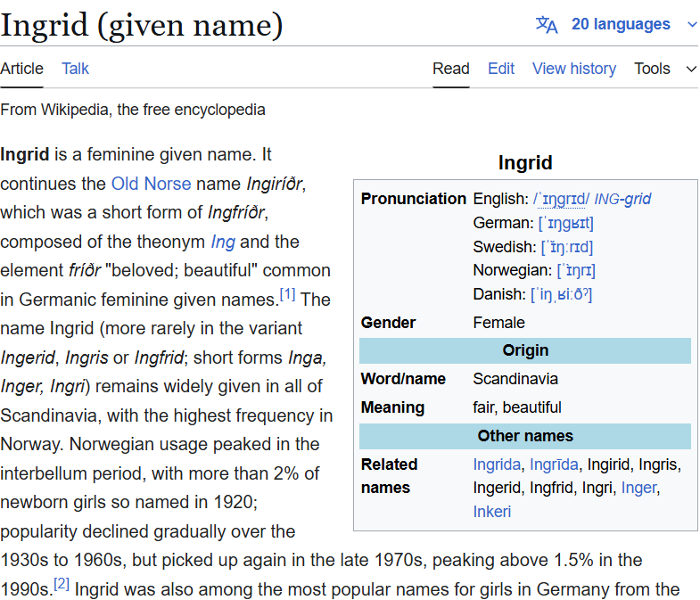Click the Related names infobox label

tap(389, 476)
